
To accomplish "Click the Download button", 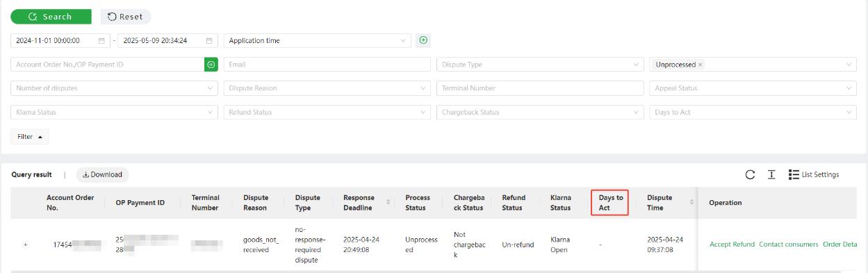I will (102, 174).
